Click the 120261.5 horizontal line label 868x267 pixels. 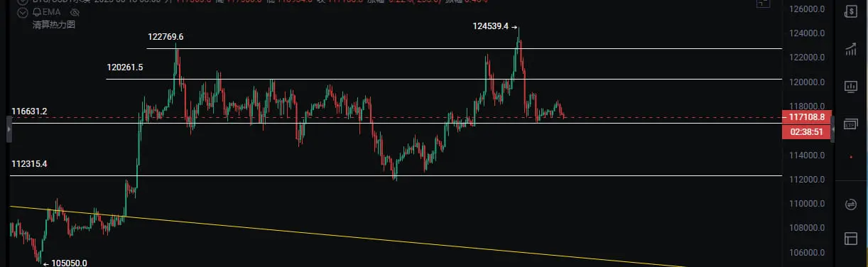click(x=125, y=67)
